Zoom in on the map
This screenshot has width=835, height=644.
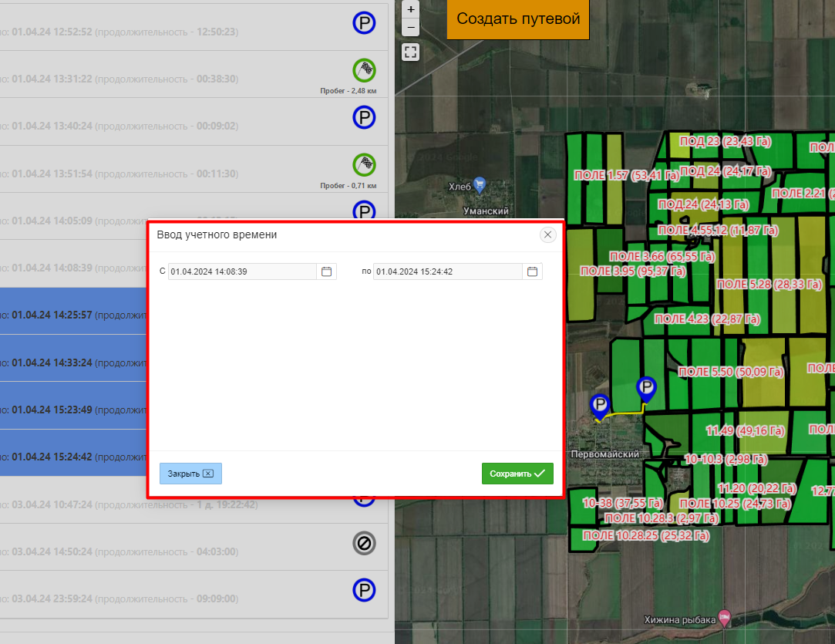coord(411,10)
